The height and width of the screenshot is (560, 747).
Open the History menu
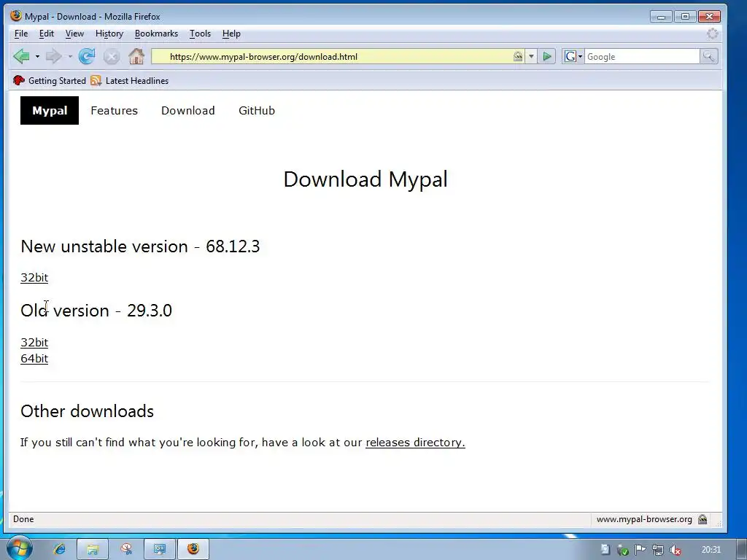tap(109, 34)
